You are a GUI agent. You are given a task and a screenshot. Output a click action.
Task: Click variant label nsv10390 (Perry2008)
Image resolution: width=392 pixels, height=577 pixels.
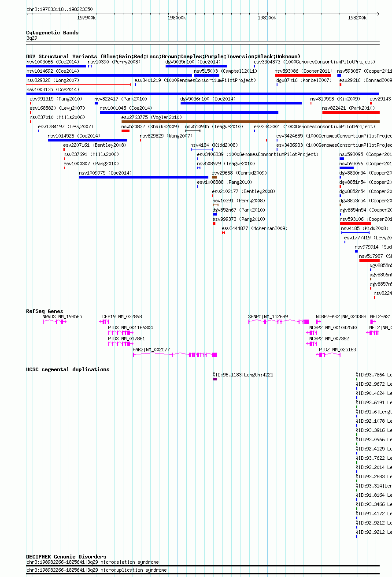click(114, 62)
